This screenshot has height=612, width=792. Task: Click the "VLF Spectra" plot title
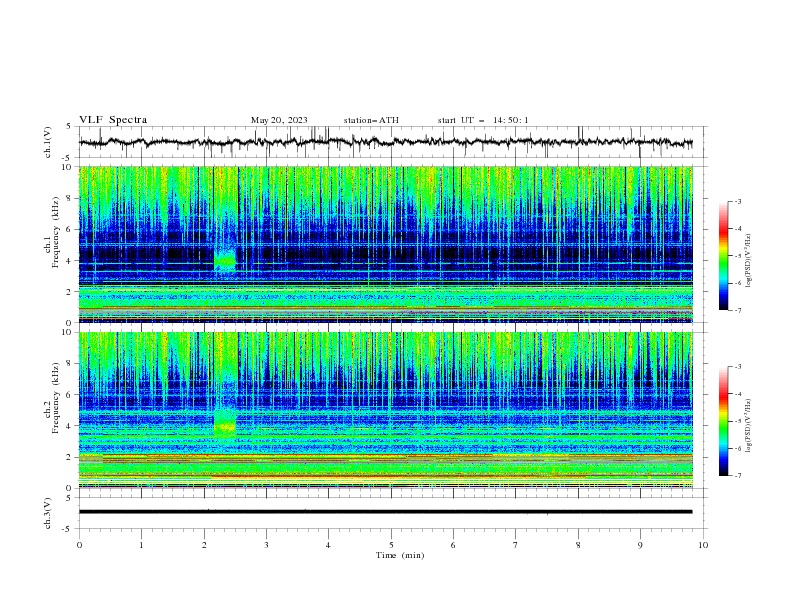pyautogui.click(x=113, y=120)
